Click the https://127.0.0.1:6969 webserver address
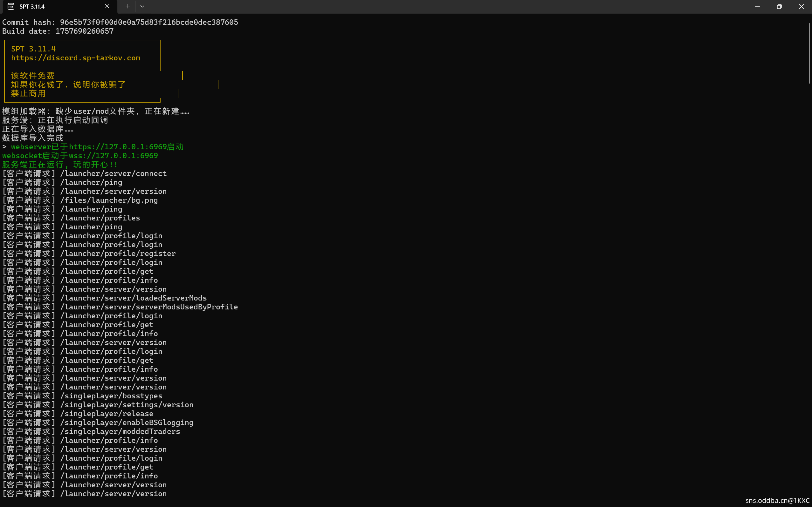 117,147
